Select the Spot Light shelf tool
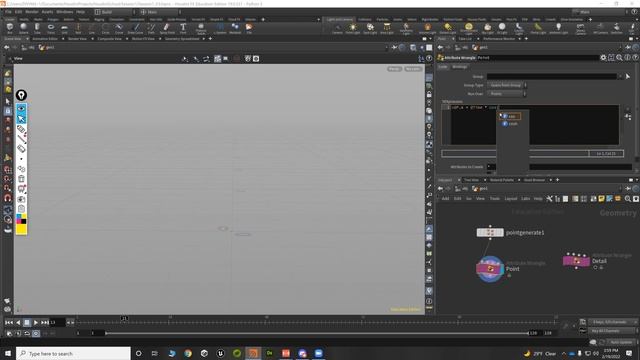The image size is (640, 360). (x=370, y=28)
